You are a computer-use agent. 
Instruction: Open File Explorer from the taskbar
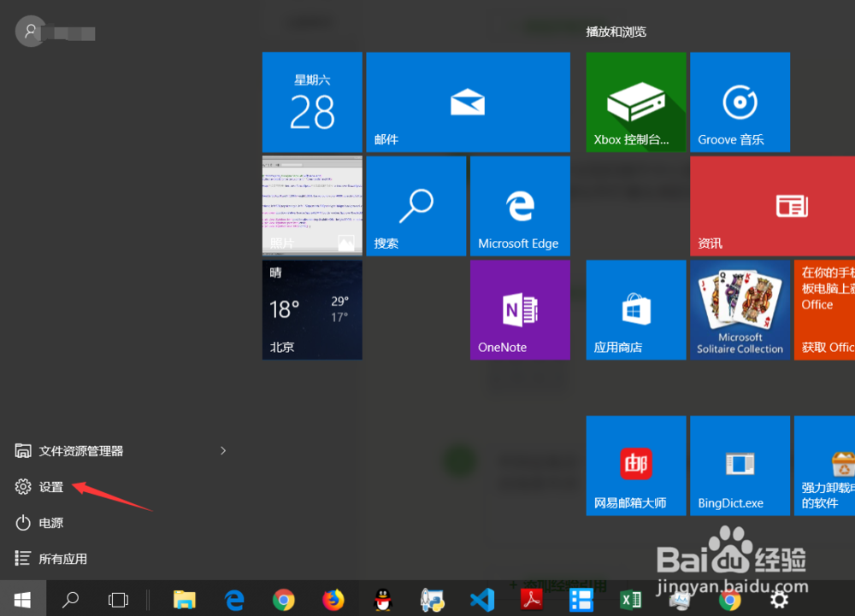[x=185, y=600]
